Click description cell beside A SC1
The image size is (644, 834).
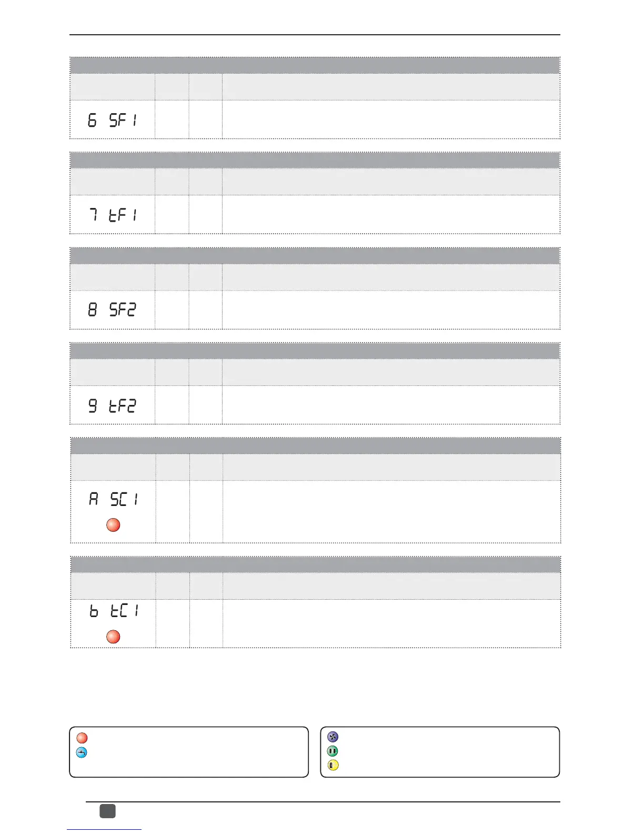point(391,511)
